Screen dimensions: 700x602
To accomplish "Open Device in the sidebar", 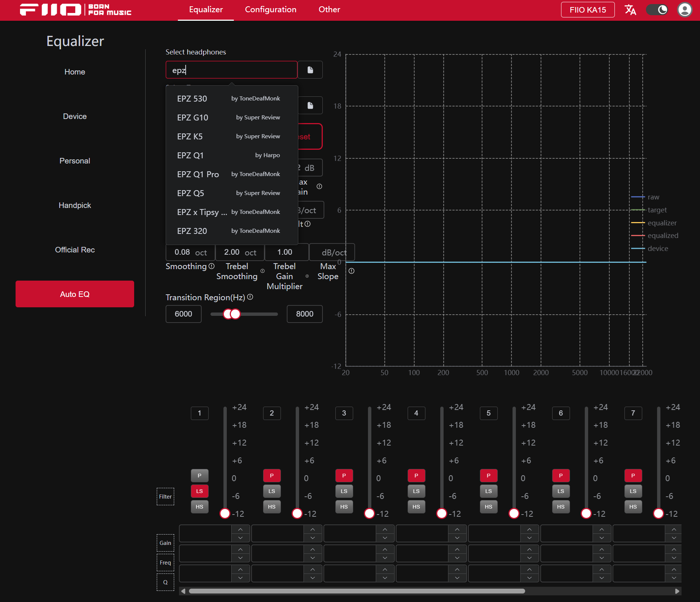I will tap(74, 116).
